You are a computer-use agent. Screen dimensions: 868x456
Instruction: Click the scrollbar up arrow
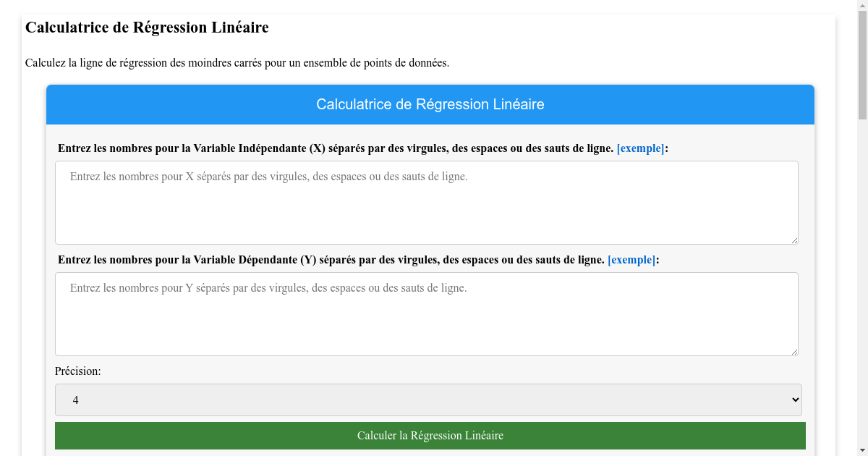(861, 5)
